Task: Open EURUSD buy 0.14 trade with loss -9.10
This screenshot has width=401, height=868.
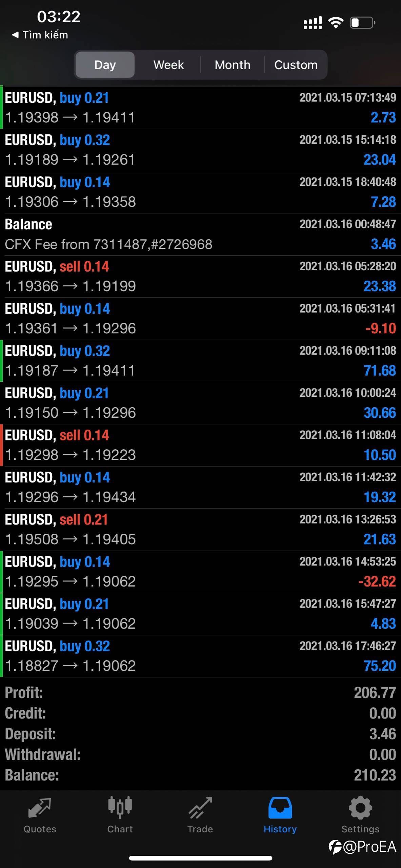Action: coord(200,319)
